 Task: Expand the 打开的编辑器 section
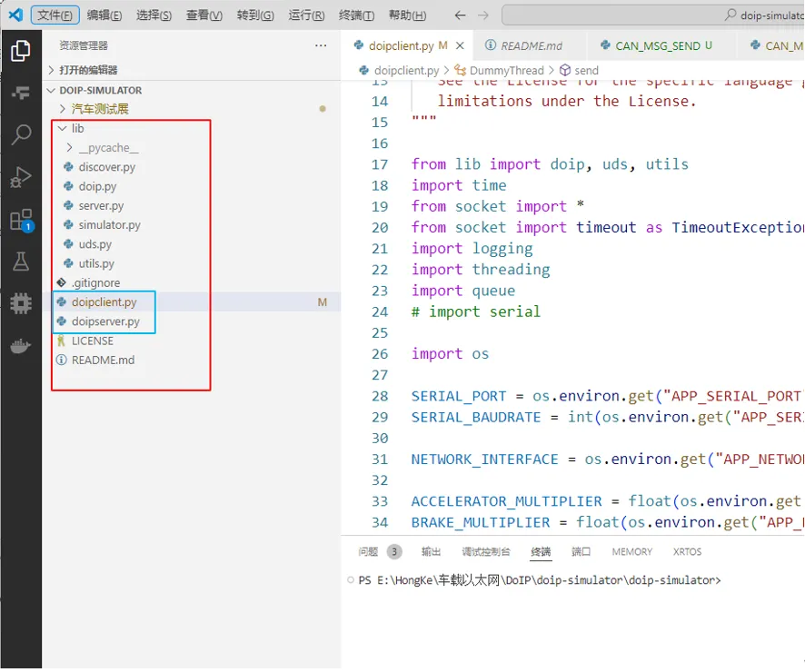click(x=88, y=70)
